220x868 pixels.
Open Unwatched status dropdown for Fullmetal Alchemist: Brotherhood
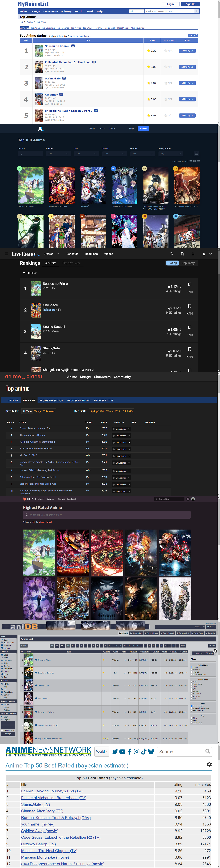click(x=121, y=443)
